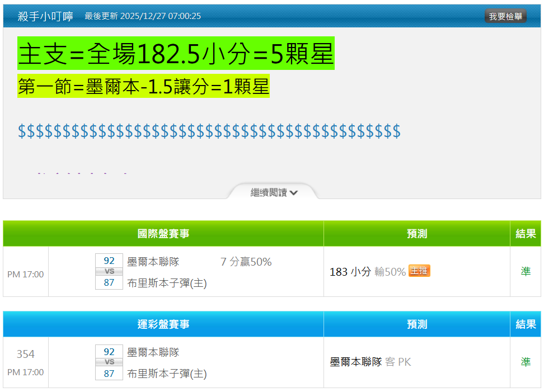Click 墨爾本聯隊 team name in 國際盤賽事
The width and height of the screenshot is (544, 392).
click(153, 262)
